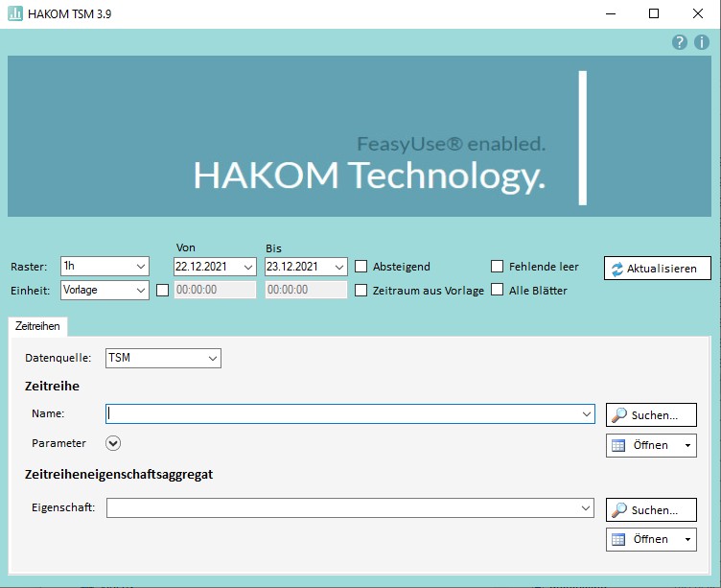Check the Zeitraum aus Vorlage checkbox

coord(361,290)
